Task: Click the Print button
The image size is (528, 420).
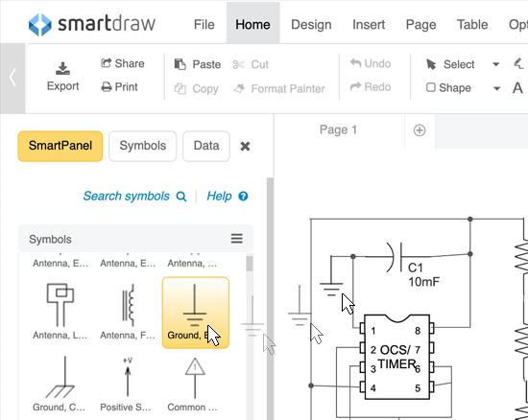Action: click(x=120, y=86)
